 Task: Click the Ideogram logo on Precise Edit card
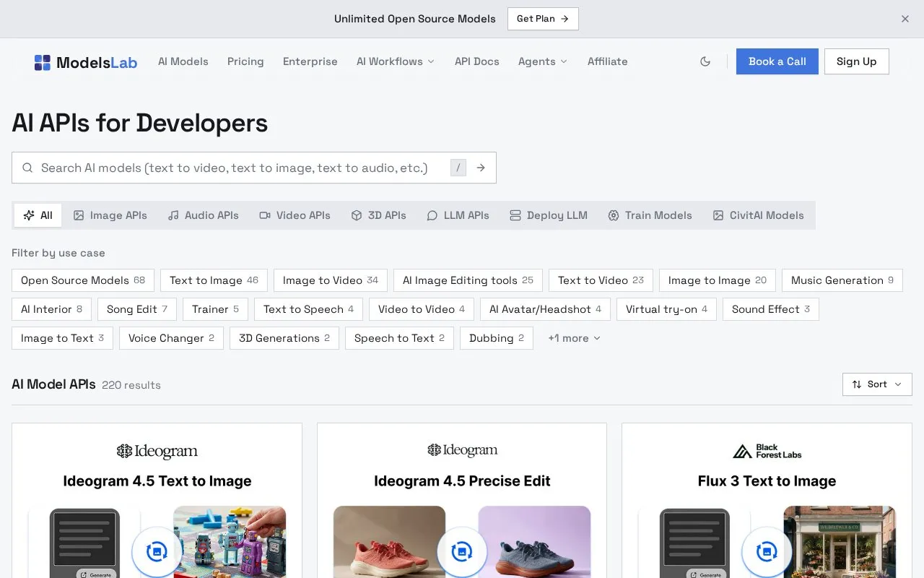point(462,450)
